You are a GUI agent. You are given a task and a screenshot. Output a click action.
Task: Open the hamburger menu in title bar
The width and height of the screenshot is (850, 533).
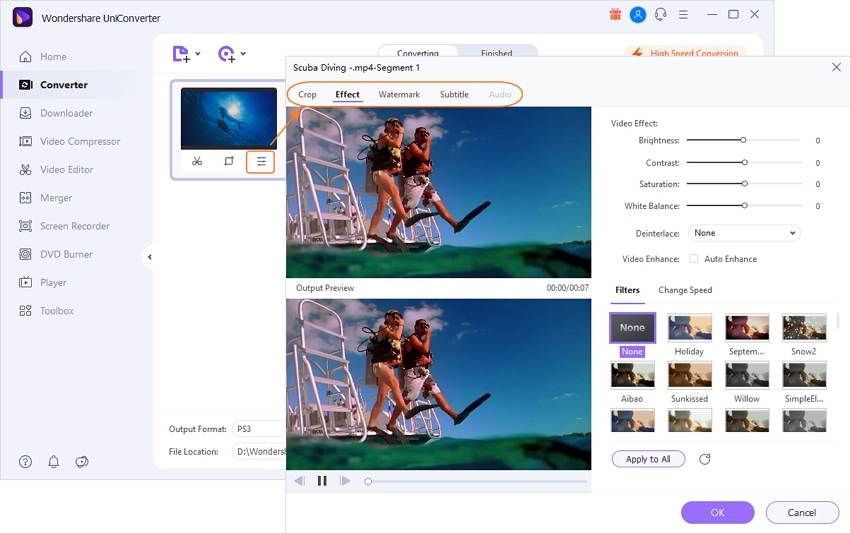(x=683, y=15)
